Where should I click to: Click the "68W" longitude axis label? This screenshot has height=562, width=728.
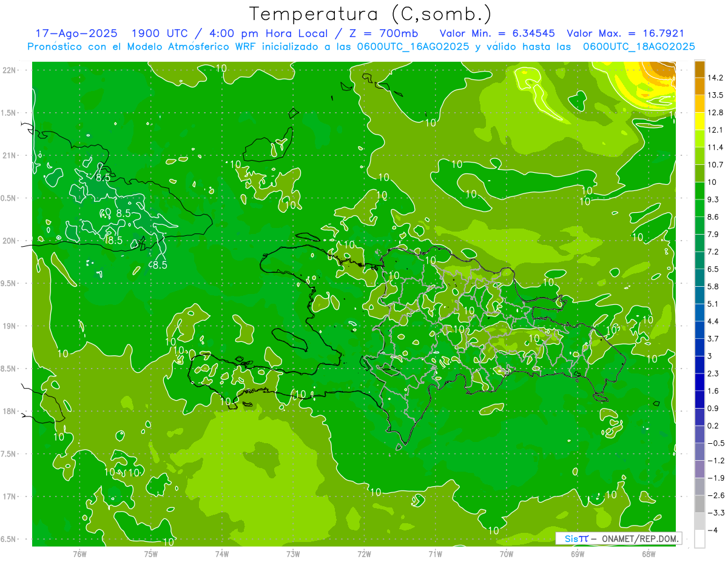649,553
